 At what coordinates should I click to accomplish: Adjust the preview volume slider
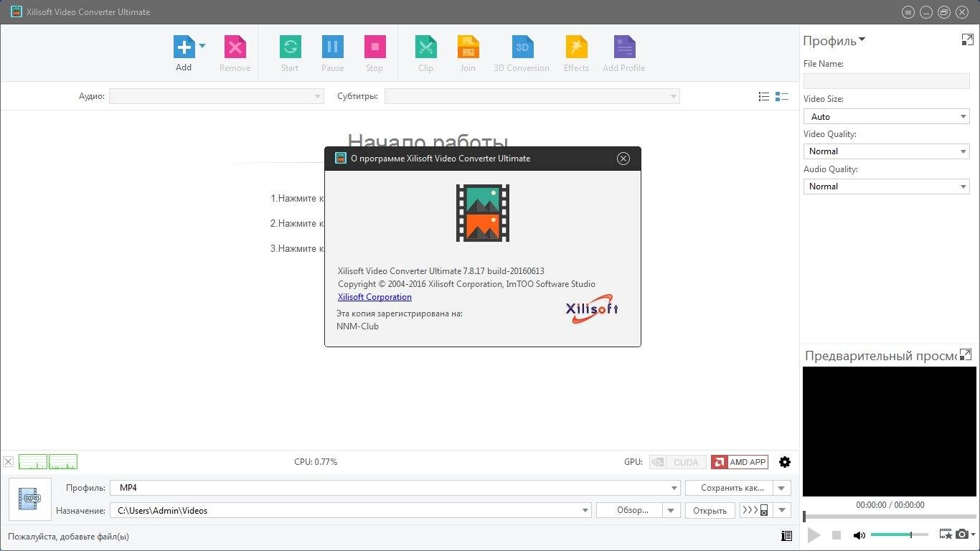[x=900, y=534]
